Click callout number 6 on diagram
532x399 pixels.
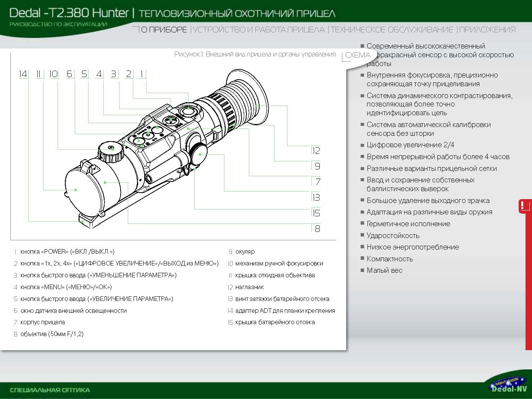69,74
